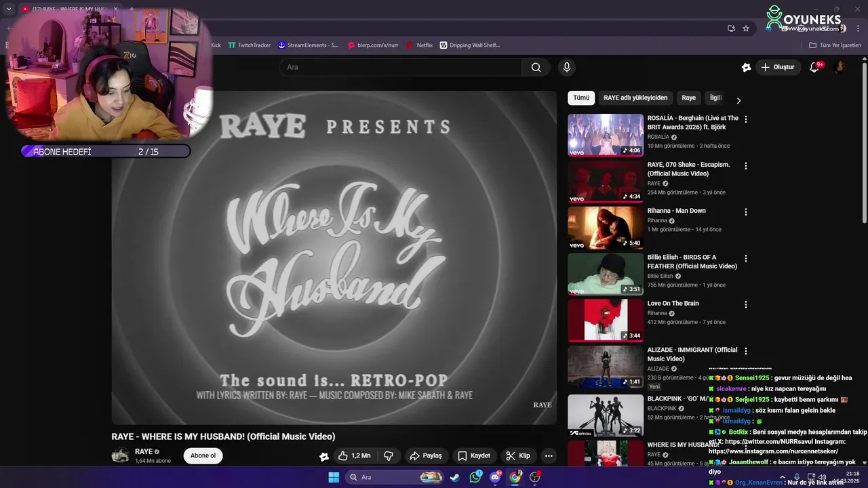This screenshot has height=488, width=868.
Task: Open options menu for Rihanna Man Down
Action: [x=746, y=211]
